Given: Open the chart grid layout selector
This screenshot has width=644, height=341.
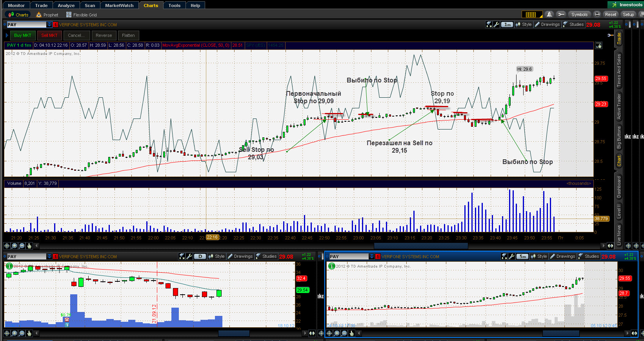Looking at the screenshot, I should pyautogui.click(x=532, y=15).
